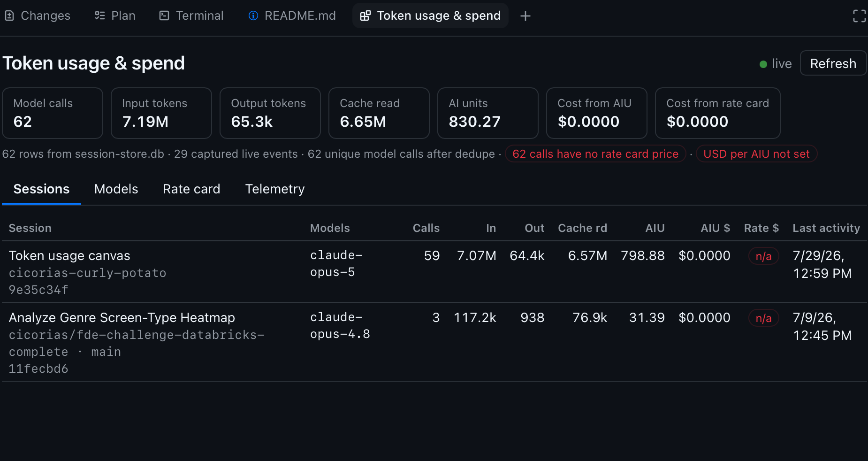Click the In column header
The width and height of the screenshot is (868, 461).
[491, 228]
